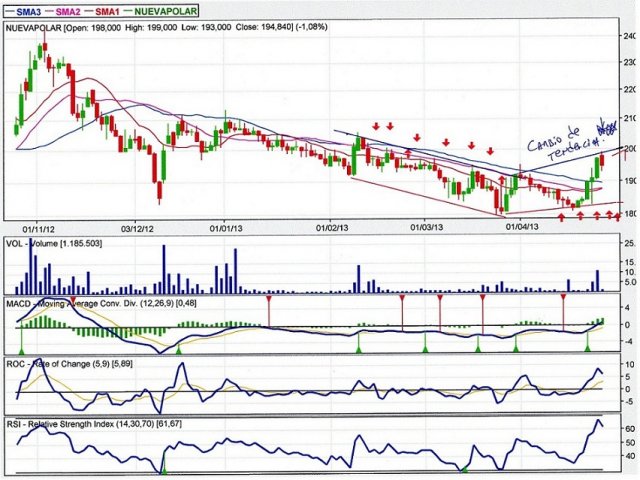
Task: Click the MACD Moving Average Conv. Div. panel title
Action: pos(102,304)
